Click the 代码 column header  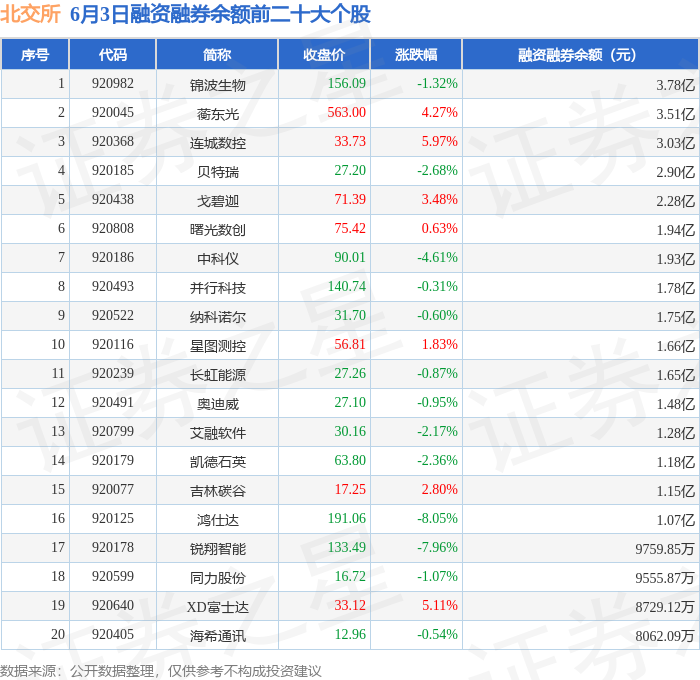112,54
